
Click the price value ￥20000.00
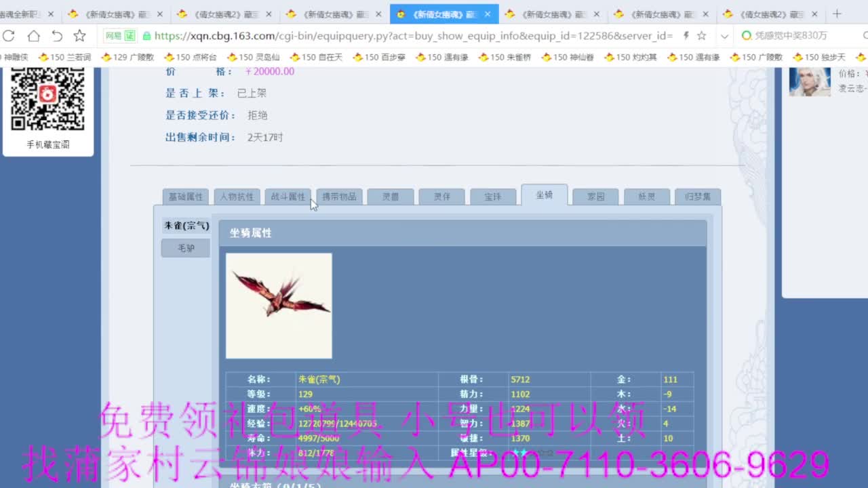[x=269, y=71]
